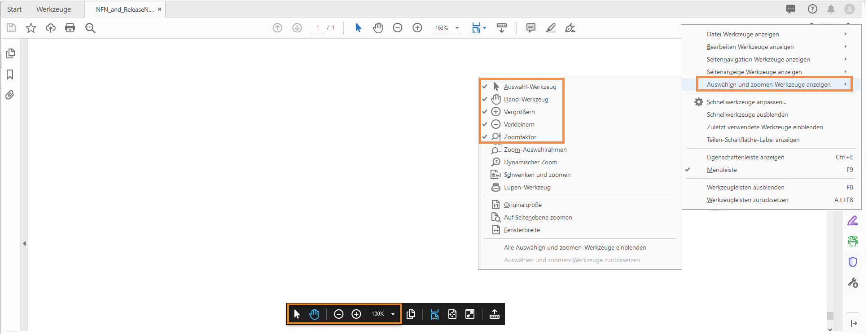Click zoom in on floating bottom toolbar
Image resolution: width=868 pixels, height=334 pixels.
click(356, 314)
